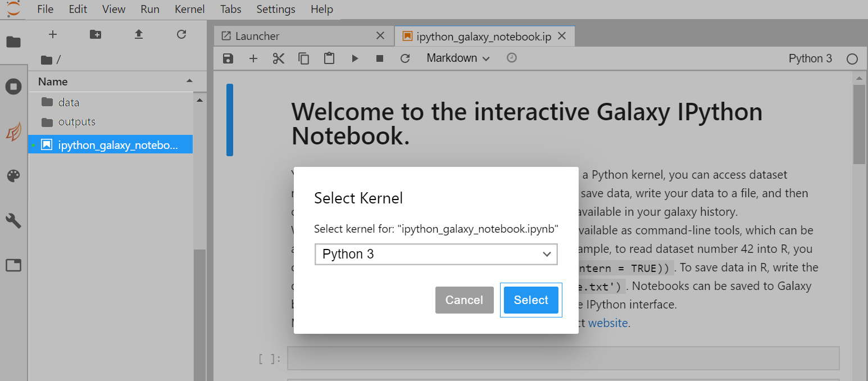The height and width of the screenshot is (381, 868).
Task: Cut the selected cell with the scissors
Action: [x=279, y=58]
